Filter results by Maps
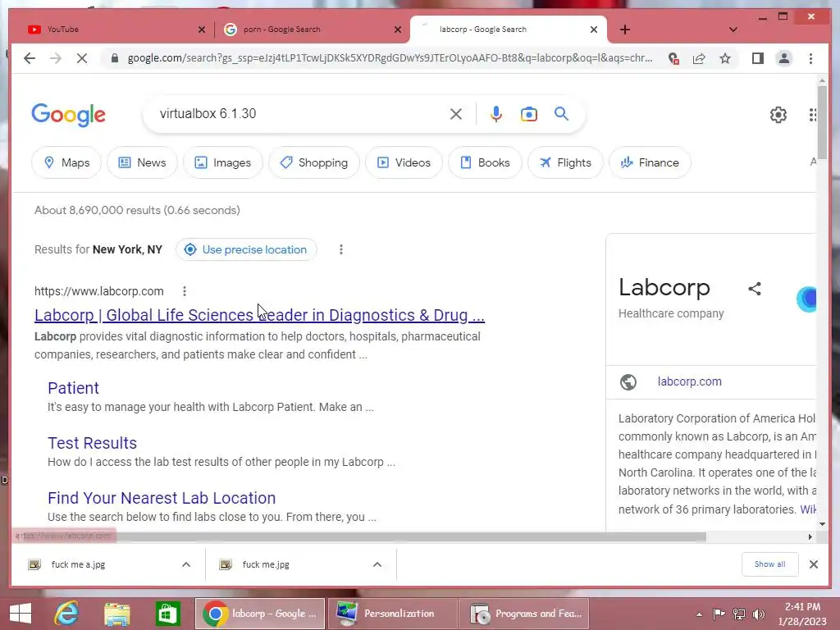Screen dimensions: 840x630 (x=66, y=162)
